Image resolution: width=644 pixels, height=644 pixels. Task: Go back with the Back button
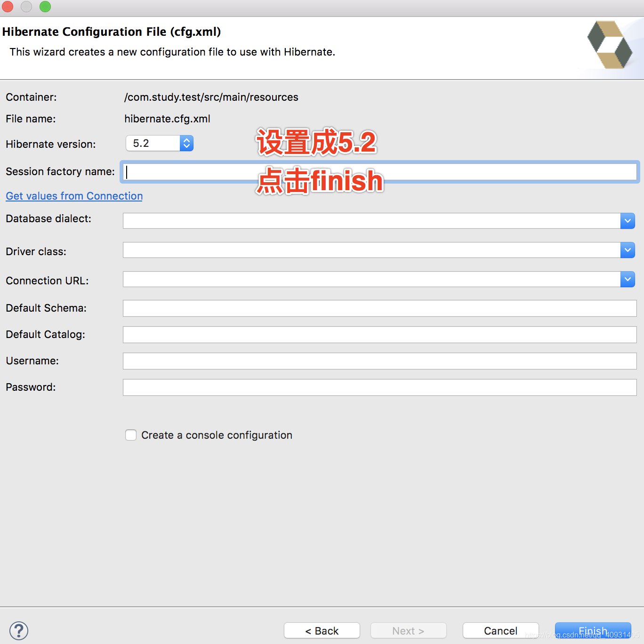[322, 631]
